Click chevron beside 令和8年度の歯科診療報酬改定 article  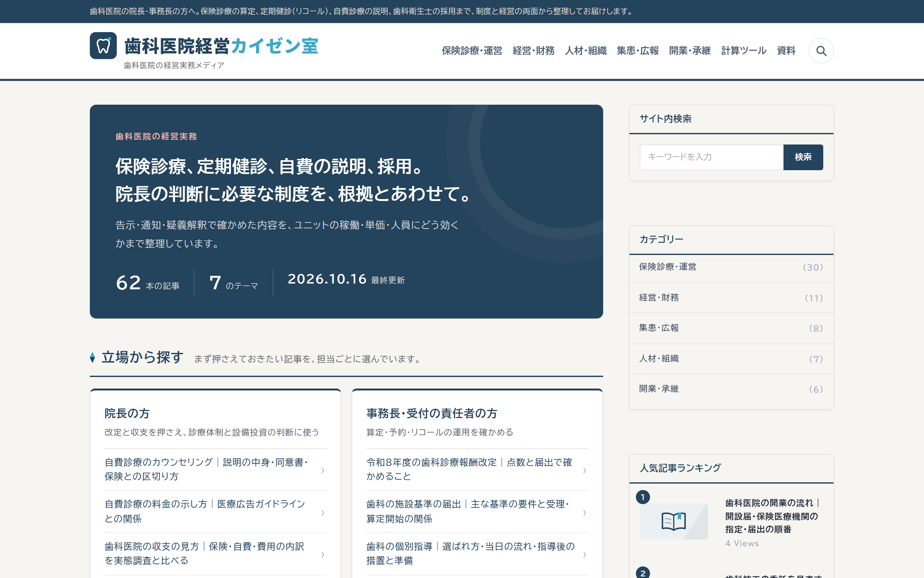[585, 470]
